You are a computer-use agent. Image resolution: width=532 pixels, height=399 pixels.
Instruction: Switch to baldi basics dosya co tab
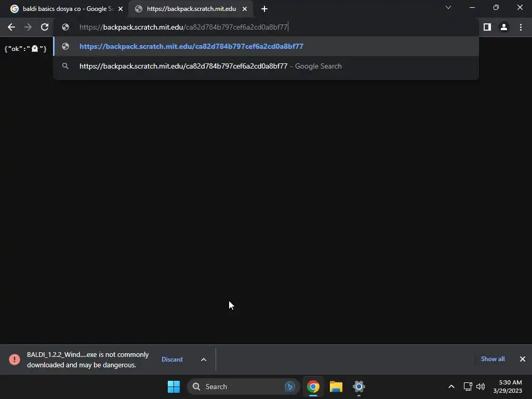click(x=66, y=9)
